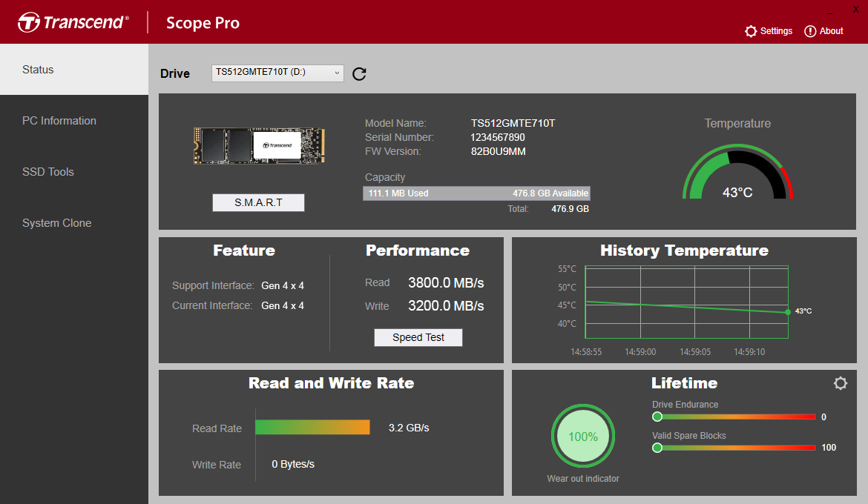
Task: Click firmware version 82B0U9MM
Action: click(499, 152)
